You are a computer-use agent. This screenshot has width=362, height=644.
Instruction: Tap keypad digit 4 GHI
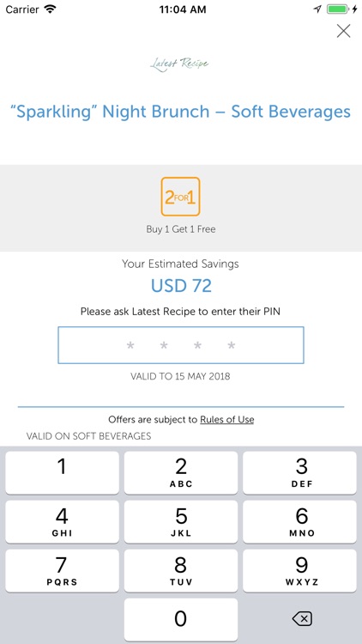(x=62, y=521)
